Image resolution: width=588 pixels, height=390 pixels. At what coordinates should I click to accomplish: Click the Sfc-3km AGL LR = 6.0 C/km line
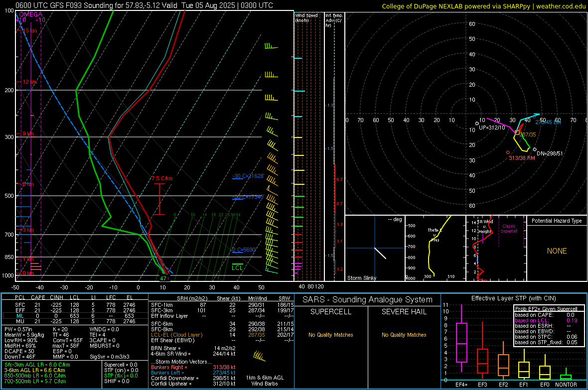coord(37,365)
